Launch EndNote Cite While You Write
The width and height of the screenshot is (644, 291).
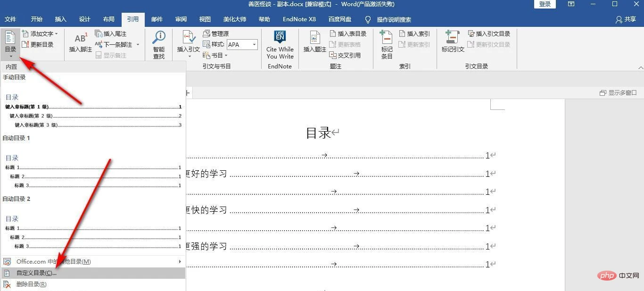pos(280,45)
